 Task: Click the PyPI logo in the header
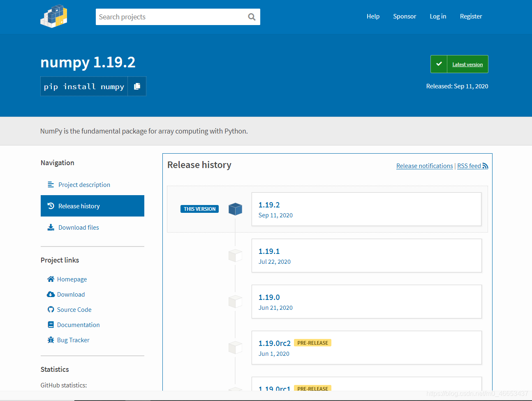click(54, 16)
